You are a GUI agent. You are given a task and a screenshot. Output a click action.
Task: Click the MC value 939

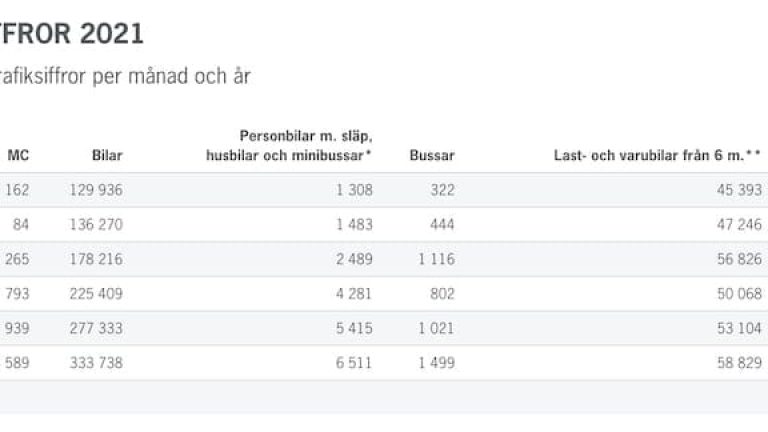pos(18,328)
